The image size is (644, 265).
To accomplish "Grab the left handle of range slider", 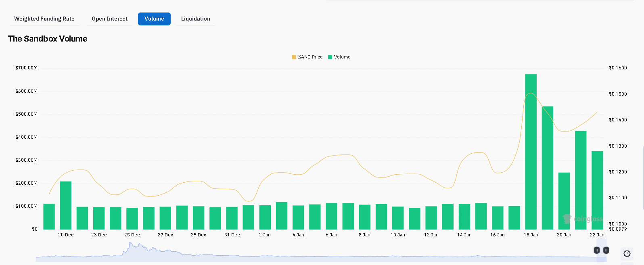I will click(596, 250).
